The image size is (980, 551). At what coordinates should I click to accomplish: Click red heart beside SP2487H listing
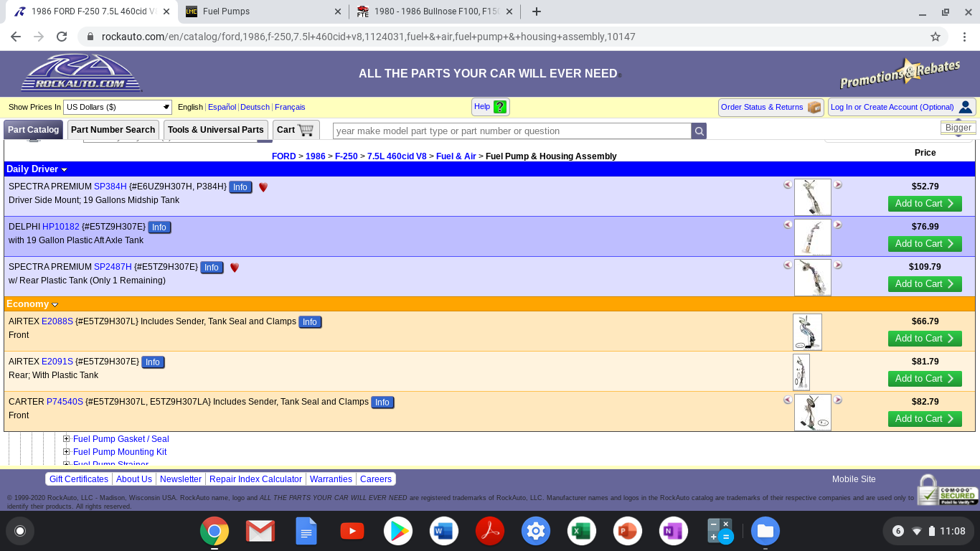[x=235, y=268]
